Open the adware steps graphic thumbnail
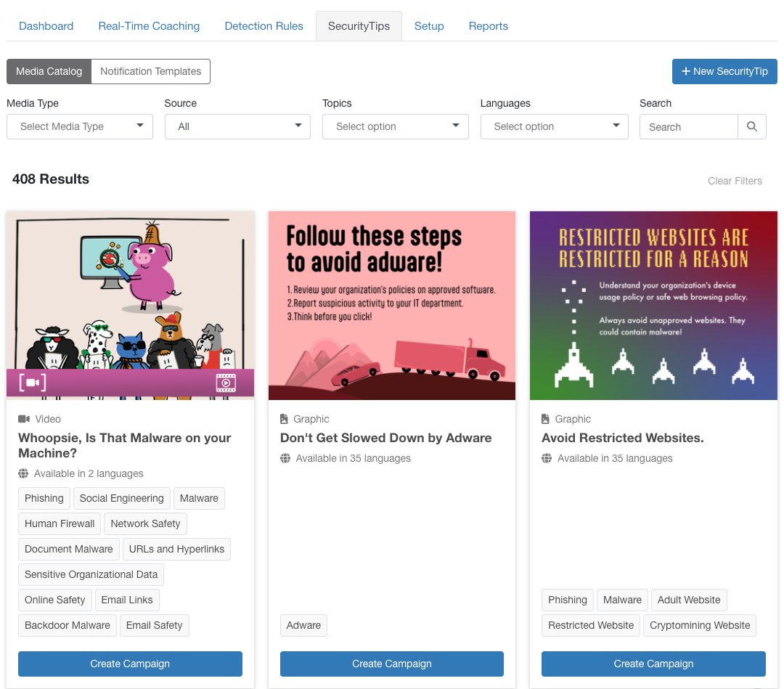This screenshot has width=784, height=689. [x=392, y=306]
